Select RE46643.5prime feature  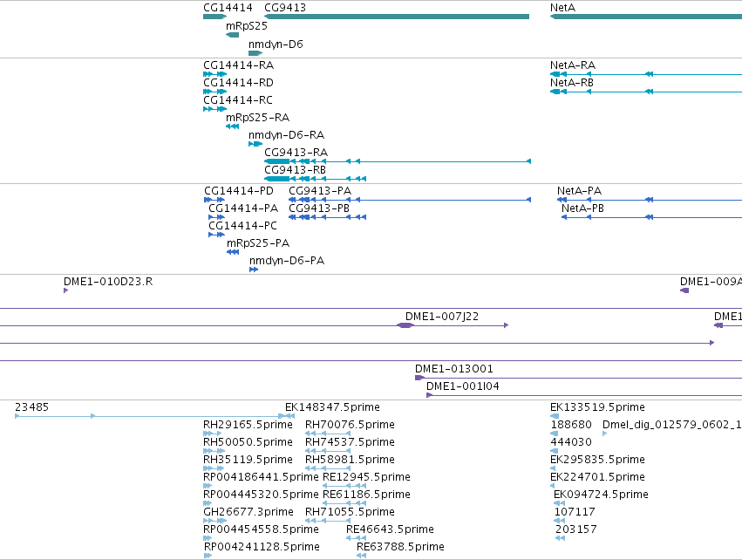(x=356, y=539)
